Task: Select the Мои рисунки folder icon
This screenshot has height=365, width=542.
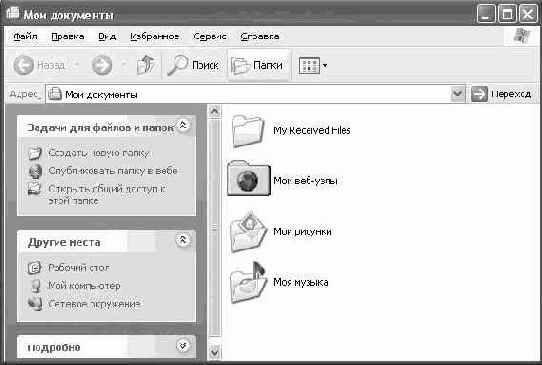Action: 248,231
